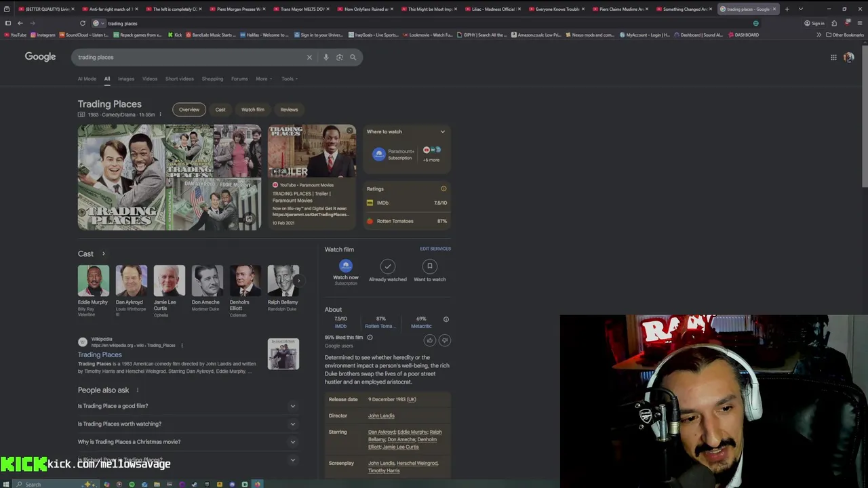Show next cast members with carousel arrow
The width and height of the screenshot is (868, 488).
tap(298, 281)
